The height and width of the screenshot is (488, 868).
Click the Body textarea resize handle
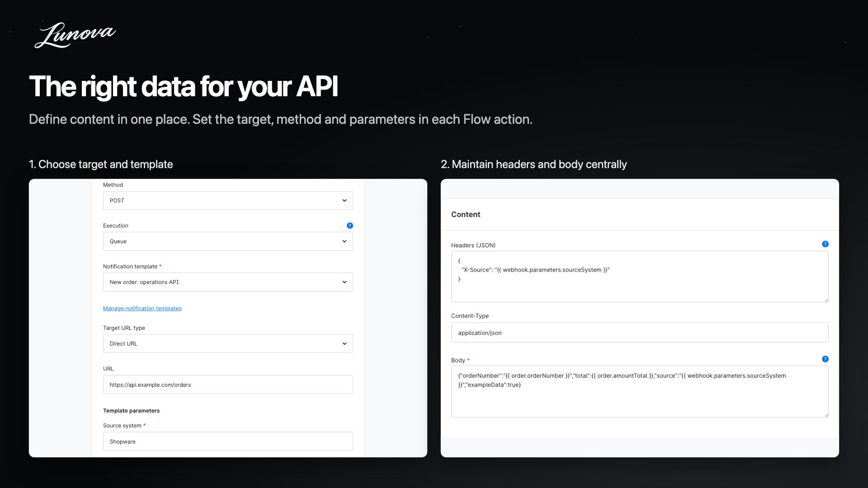pyautogui.click(x=826, y=414)
